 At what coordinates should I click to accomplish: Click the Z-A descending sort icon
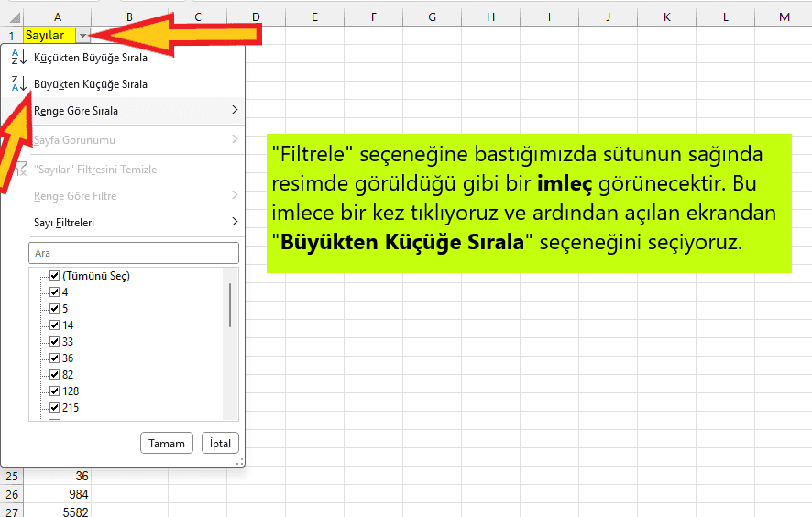point(19,84)
